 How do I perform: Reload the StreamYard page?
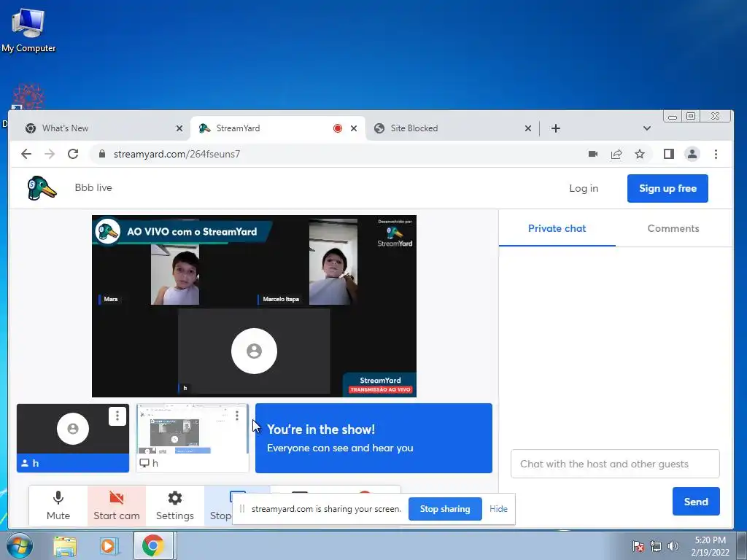pyautogui.click(x=73, y=154)
